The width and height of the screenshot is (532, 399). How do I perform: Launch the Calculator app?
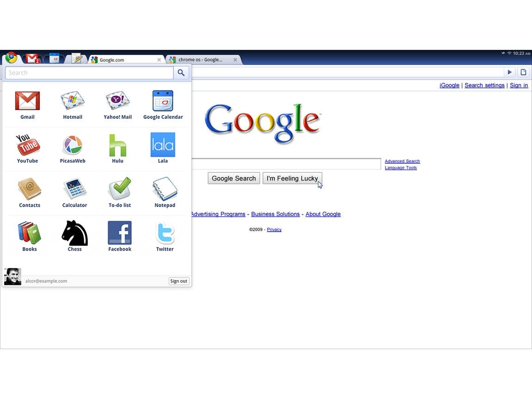(74, 189)
